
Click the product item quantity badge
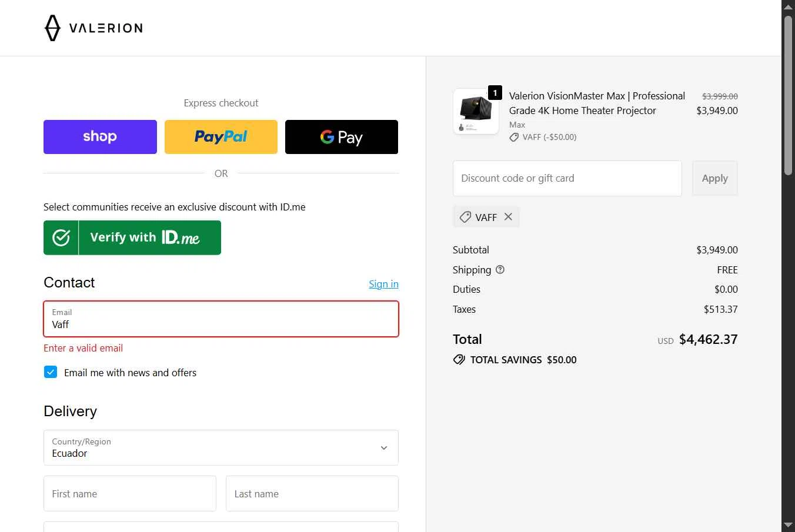495,92
